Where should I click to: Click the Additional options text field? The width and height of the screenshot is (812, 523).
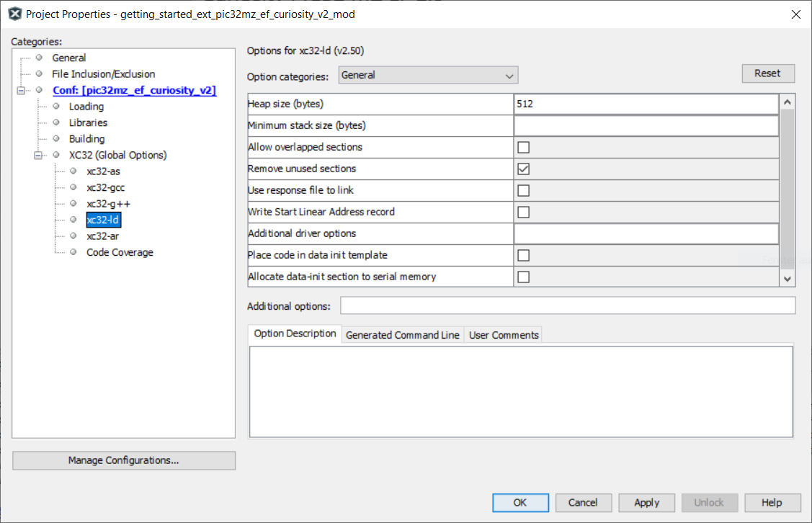point(568,305)
